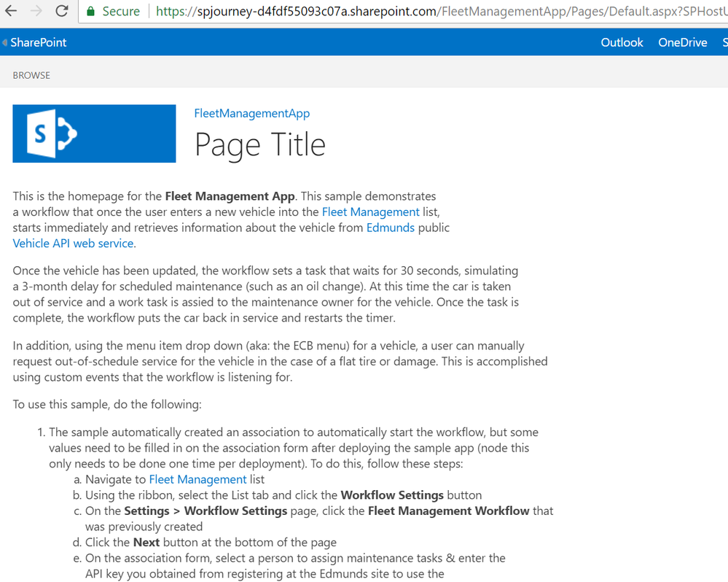Open OneDrive from the suite bar
Image resolution: width=728 pixels, height=582 pixels.
pos(683,43)
